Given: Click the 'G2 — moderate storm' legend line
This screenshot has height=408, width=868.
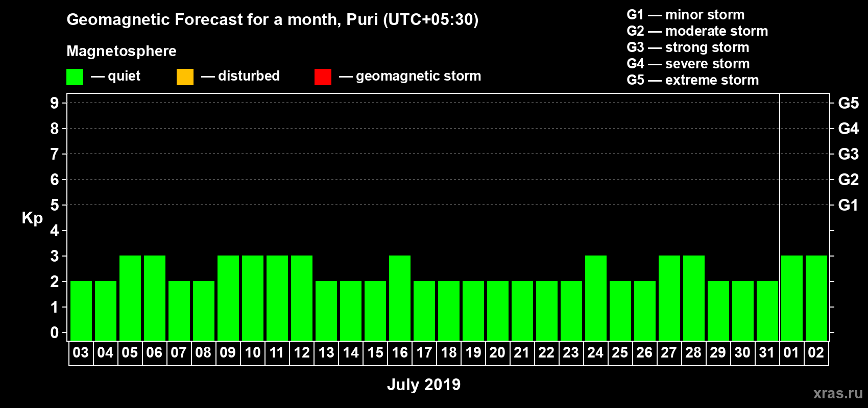Looking at the screenshot, I should (x=697, y=31).
